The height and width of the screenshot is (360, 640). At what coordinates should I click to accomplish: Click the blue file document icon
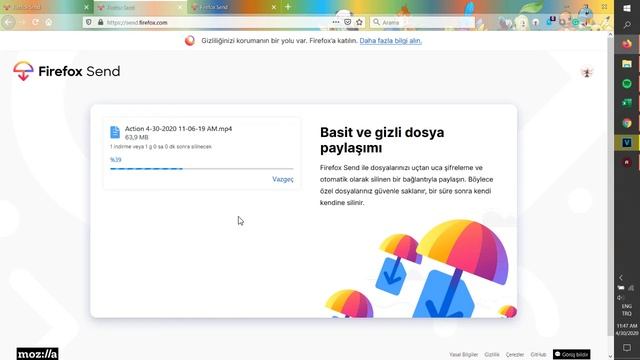coord(115,132)
